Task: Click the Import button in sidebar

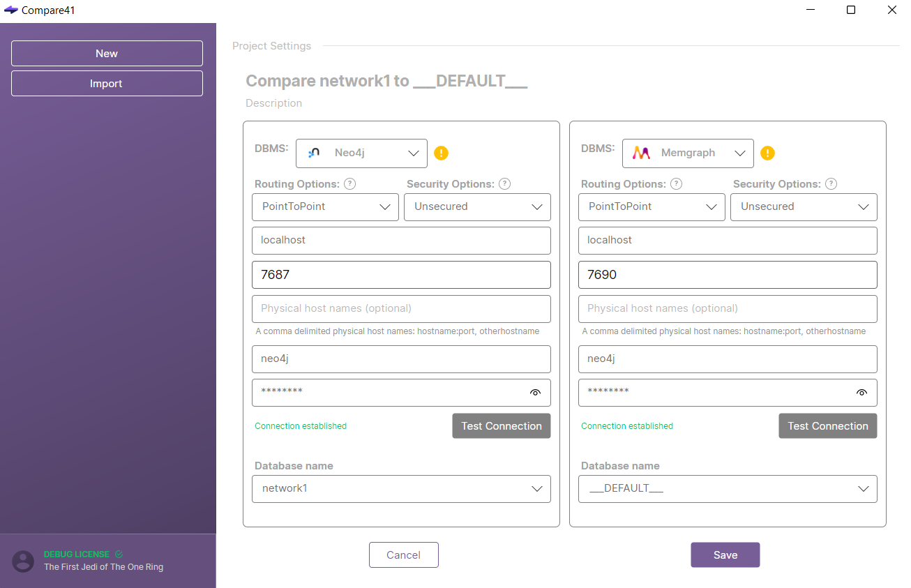Action: point(107,84)
